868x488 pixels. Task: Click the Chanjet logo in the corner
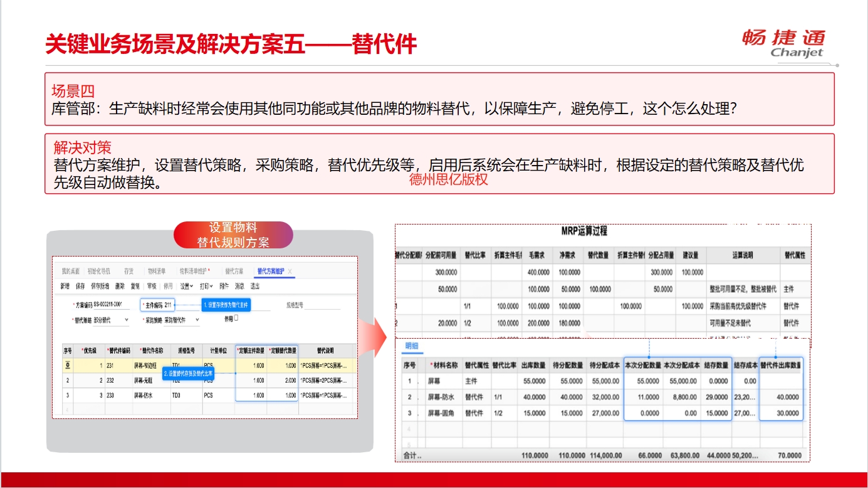pos(784,44)
